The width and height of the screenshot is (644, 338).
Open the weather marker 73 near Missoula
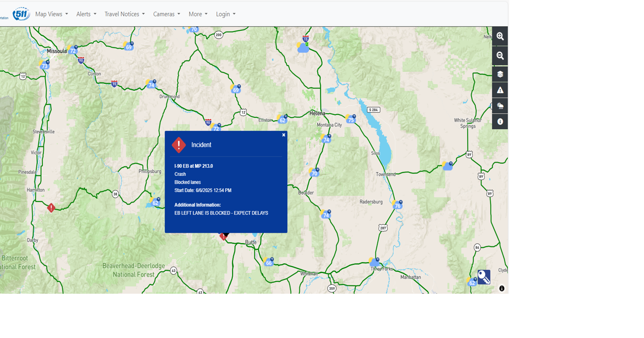tap(44, 65)
